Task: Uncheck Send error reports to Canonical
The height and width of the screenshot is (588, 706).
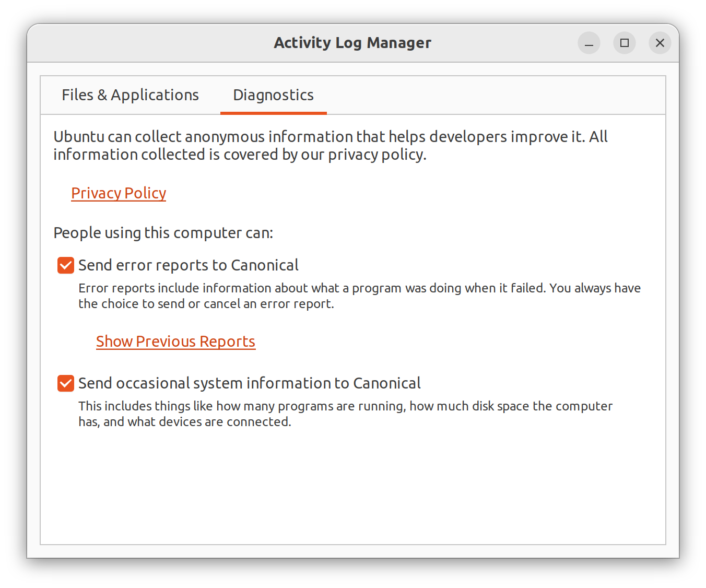Action: tap(66, 265)
